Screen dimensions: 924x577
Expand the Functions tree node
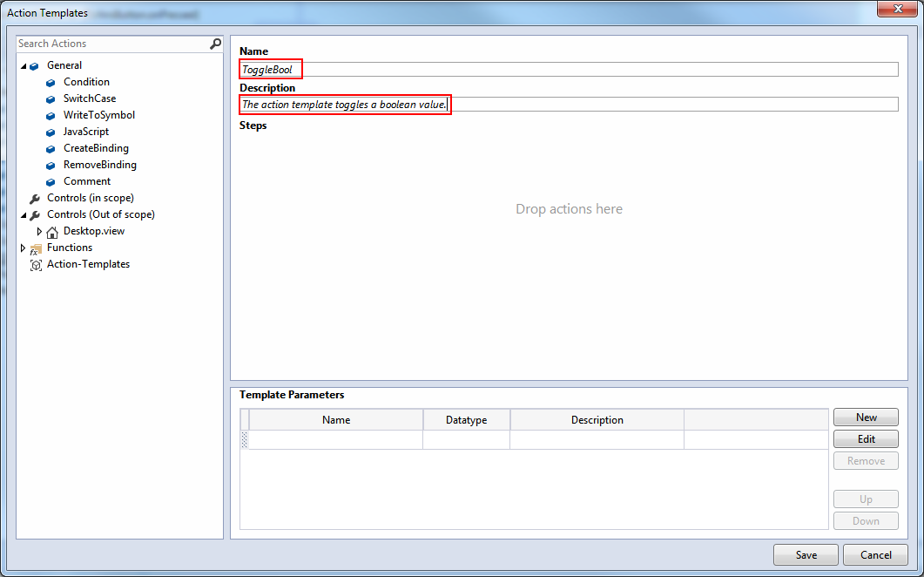point(23,248)
